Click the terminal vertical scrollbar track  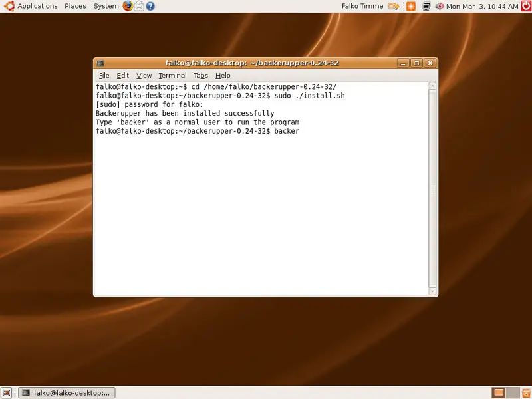432,188
